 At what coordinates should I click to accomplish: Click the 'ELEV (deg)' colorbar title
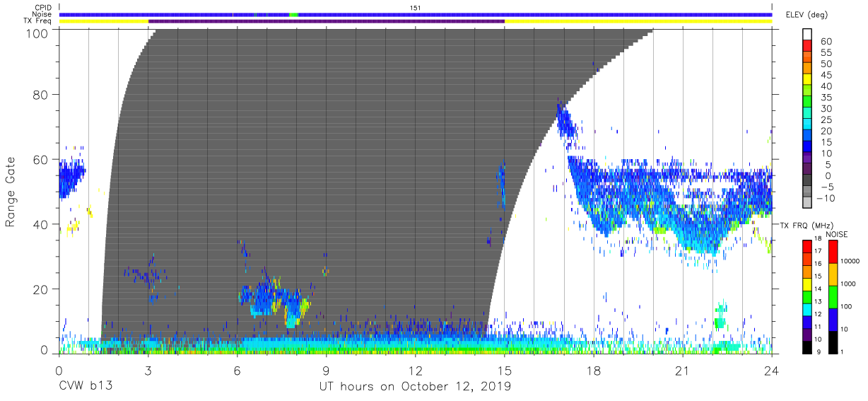click(806, 14)
